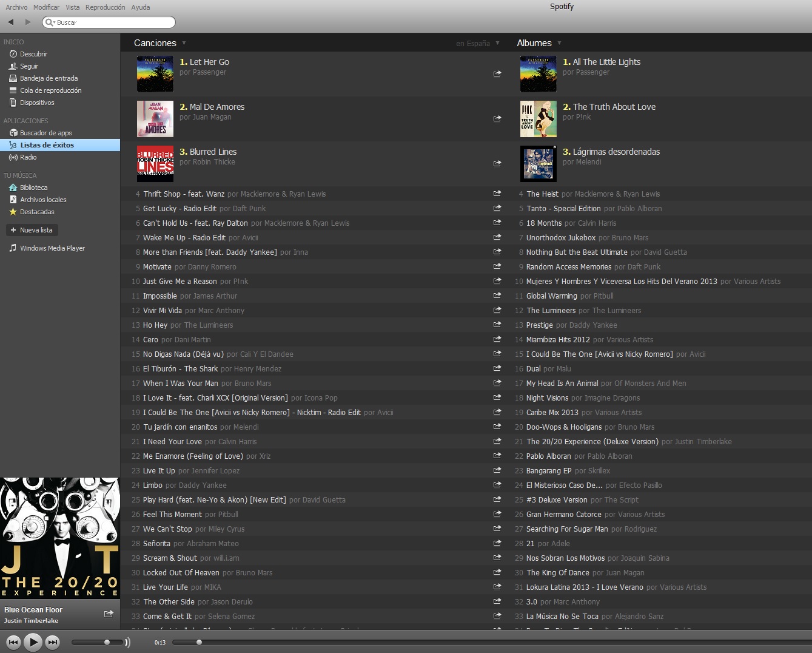
Task: Seek on the track progress bar
Action: 491,642
